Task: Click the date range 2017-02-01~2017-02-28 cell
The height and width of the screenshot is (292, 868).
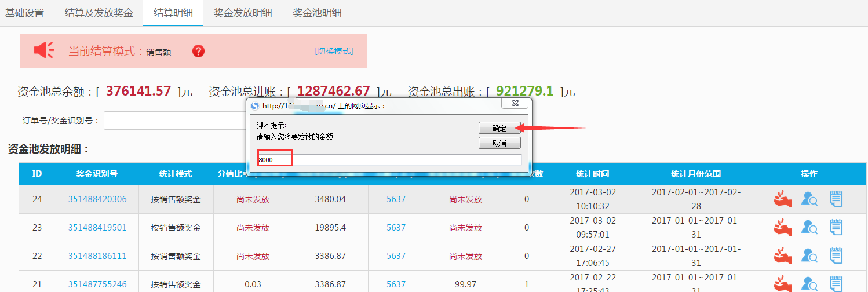Action: pos(696,199)
